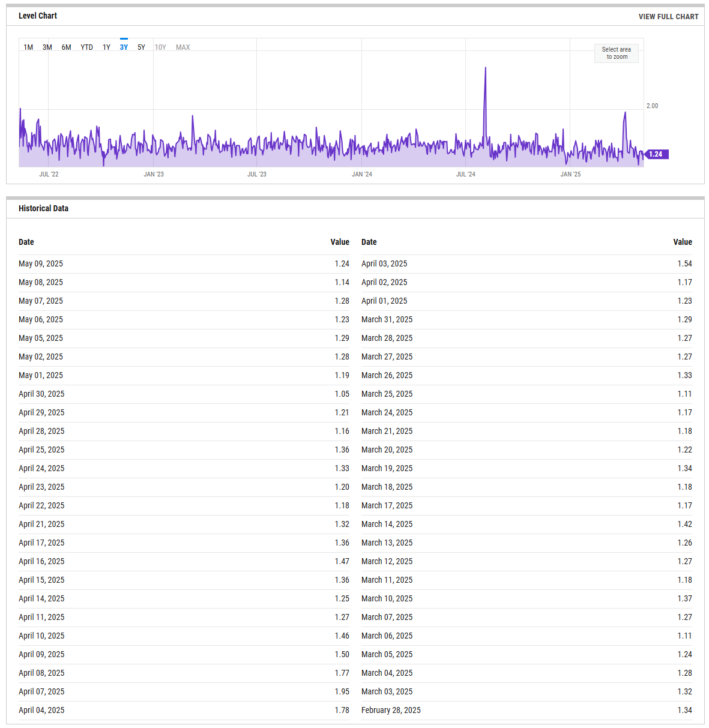Click value 1.54 for April 03, 2025

[x=685, y=263]
